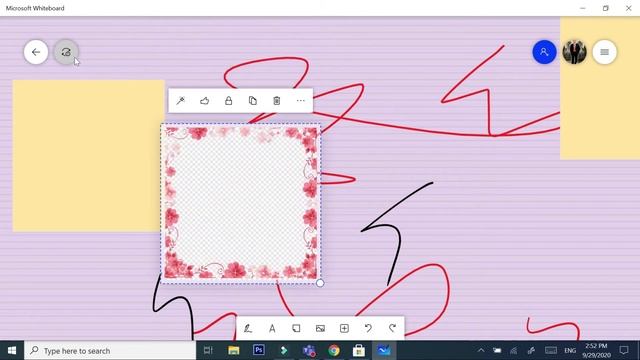Click the alt text magic wand icon
Screen dimensions: 640x360
(x=180, y=101)
